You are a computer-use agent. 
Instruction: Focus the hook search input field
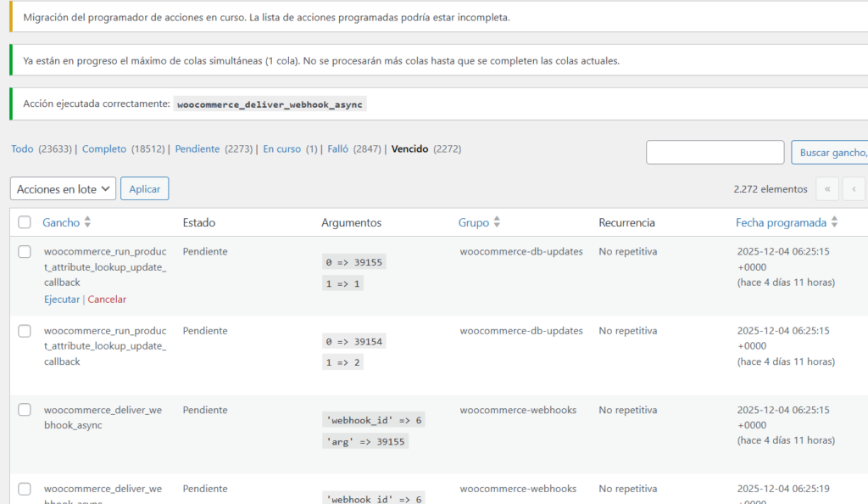click(715, 153)
